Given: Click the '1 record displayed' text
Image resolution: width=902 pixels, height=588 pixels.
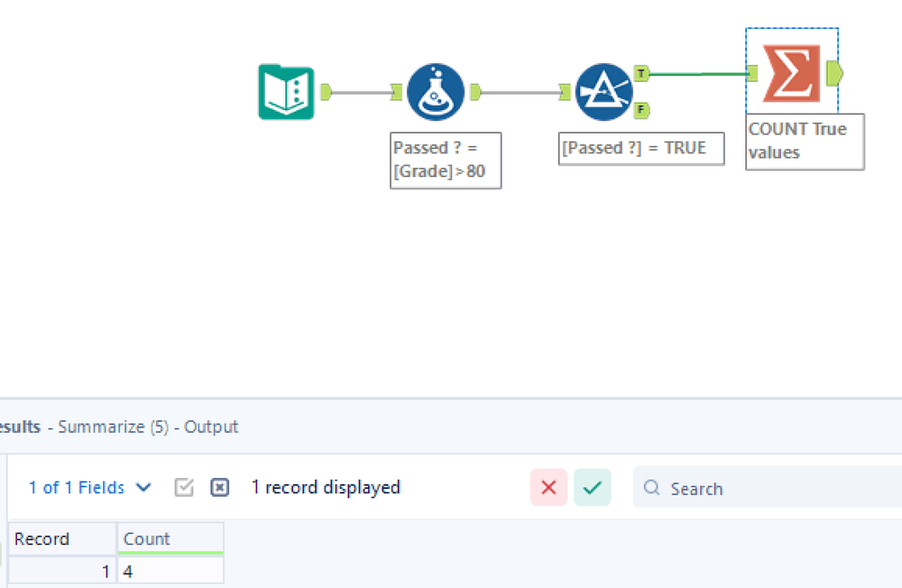Looking at the screenshot, I should (326, 487).
